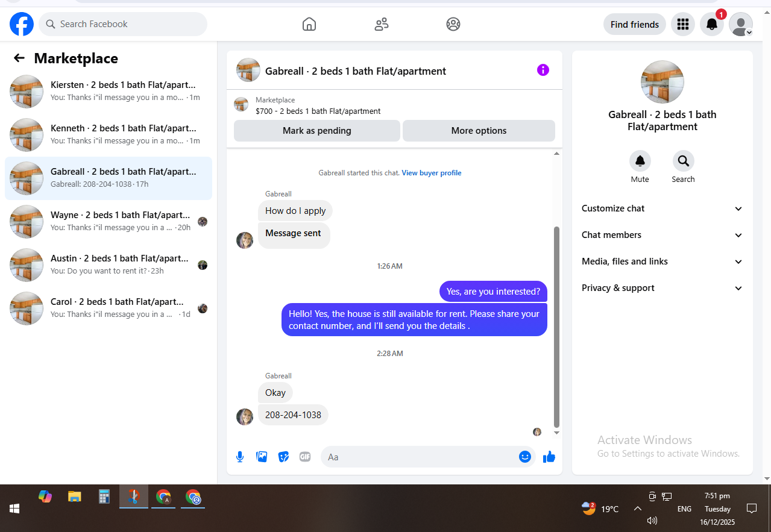
Task: Attach a photo using image icon
Action: [262, 457]
